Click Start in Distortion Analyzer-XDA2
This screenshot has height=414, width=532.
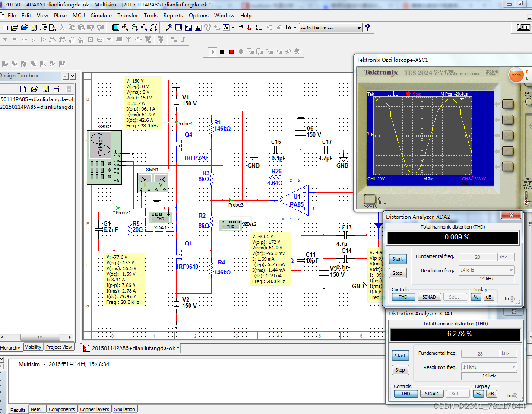coord(398,259)
